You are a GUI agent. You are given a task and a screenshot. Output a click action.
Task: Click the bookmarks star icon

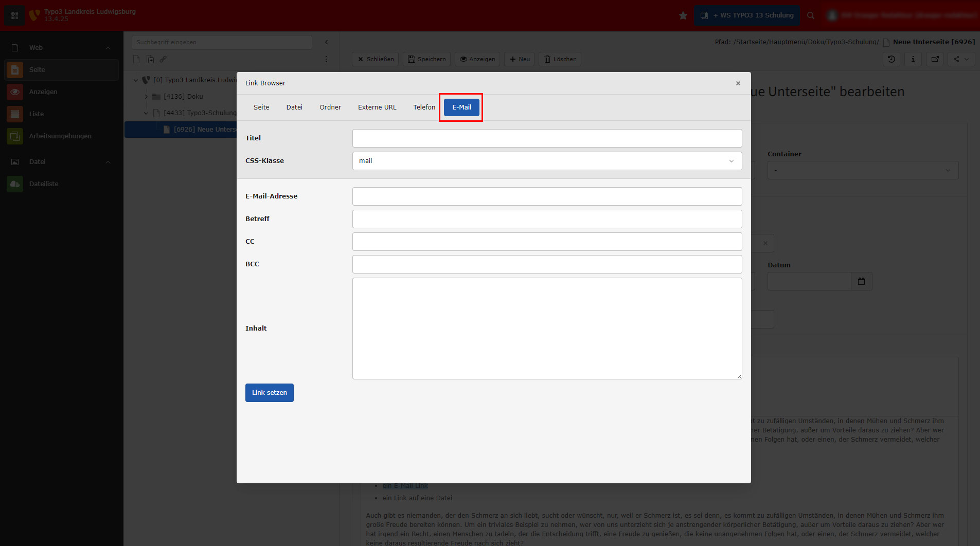click(x=683, y=15)
